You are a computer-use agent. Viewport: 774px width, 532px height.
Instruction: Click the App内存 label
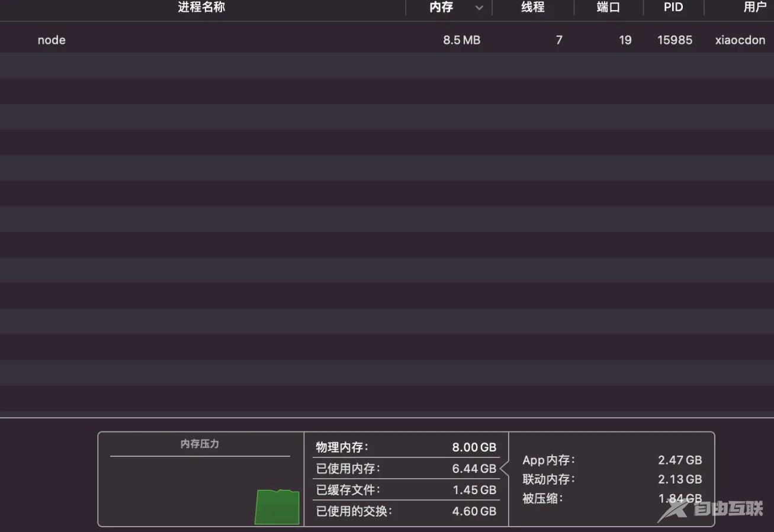pos(549,460)
